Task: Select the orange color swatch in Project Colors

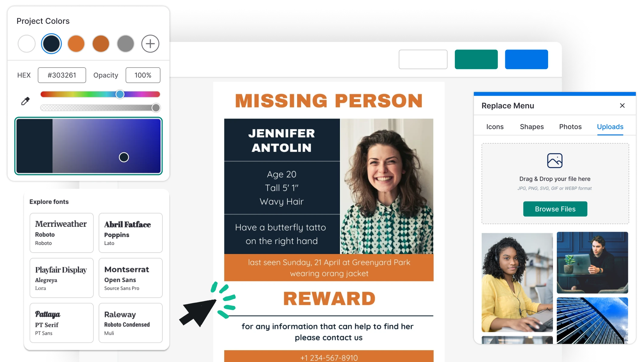Action: coord(76,43)
